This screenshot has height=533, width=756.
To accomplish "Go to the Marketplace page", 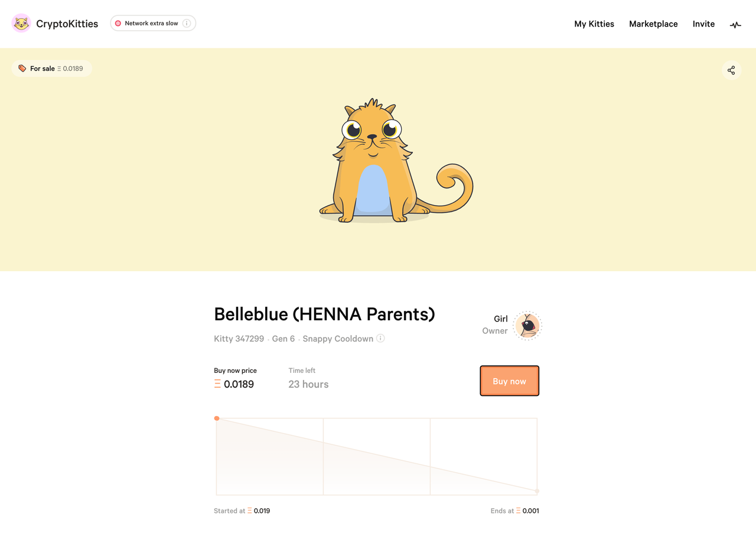I will tap(653, 24).
